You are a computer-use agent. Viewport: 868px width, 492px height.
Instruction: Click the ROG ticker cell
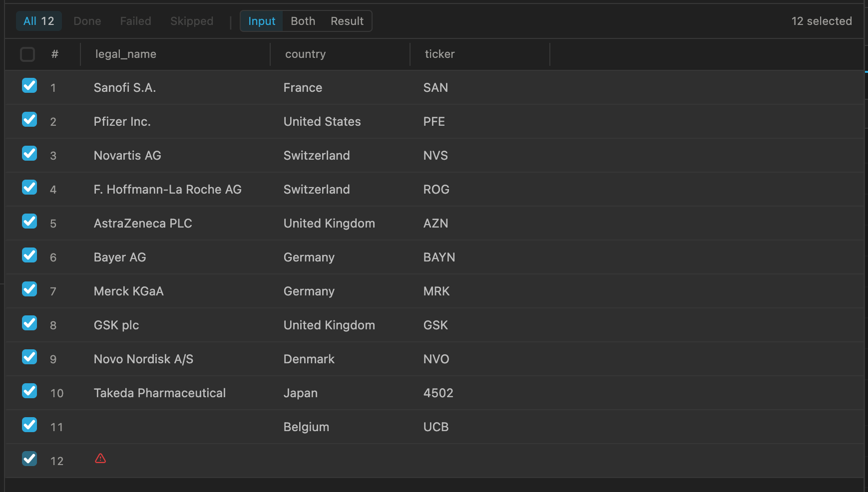(x=436, y=190)
